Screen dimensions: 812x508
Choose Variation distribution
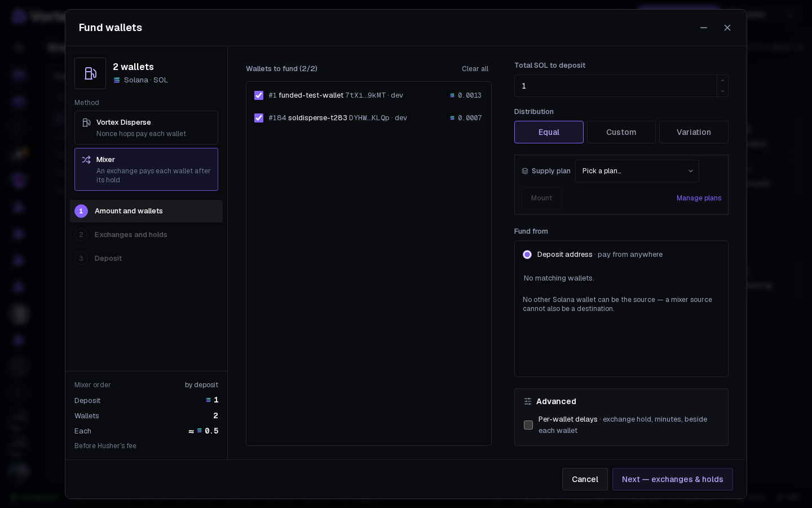pos(694,132)
